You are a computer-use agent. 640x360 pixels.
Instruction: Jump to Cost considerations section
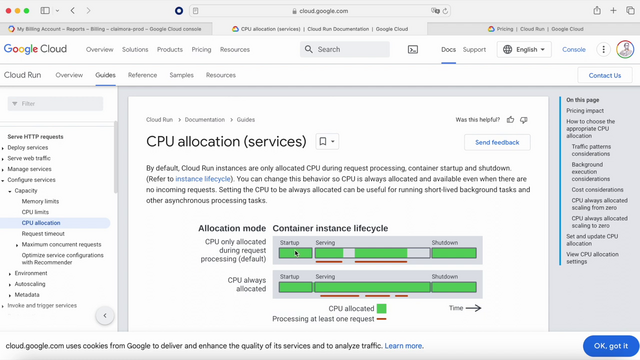pos(597,190)
